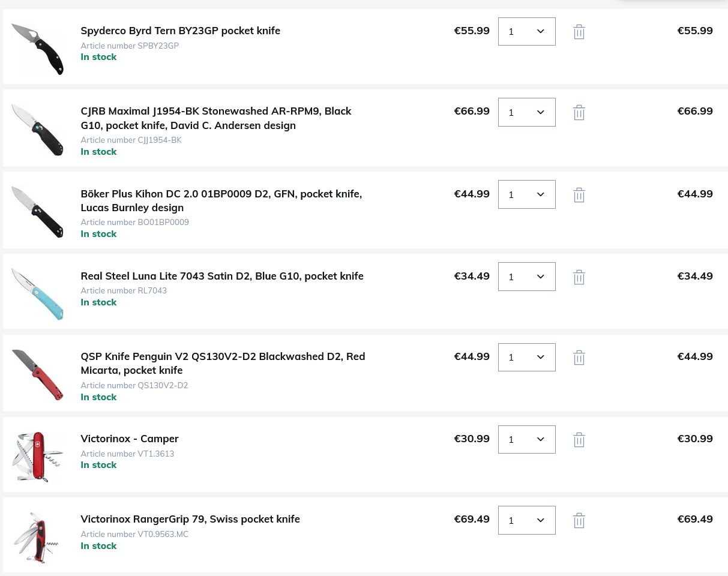
Task: Click the red QSP Penguin knife image
Action: tap(38, 374)
